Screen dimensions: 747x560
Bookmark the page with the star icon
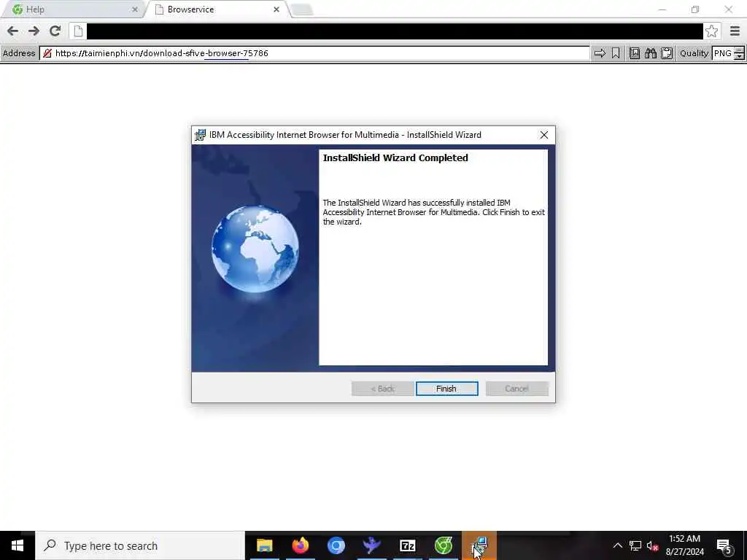tap(712, 31)
